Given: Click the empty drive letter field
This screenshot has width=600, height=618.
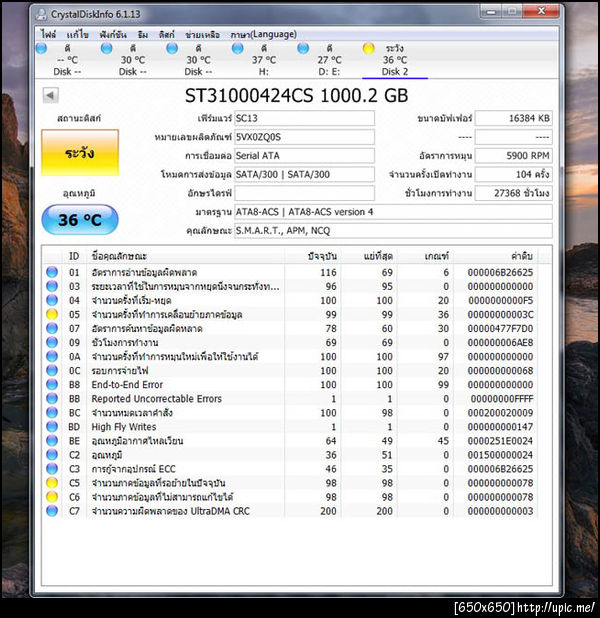Looking at the screenshot, I should (x=304, y=193).
